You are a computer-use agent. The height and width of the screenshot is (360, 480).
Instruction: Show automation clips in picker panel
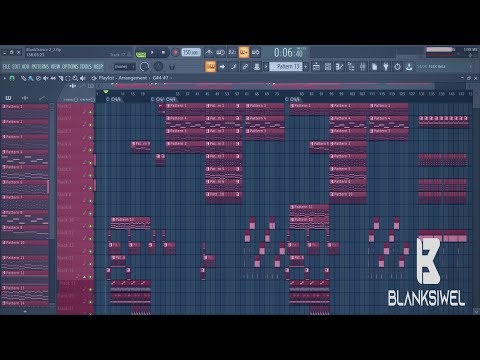tap(42, 98)
